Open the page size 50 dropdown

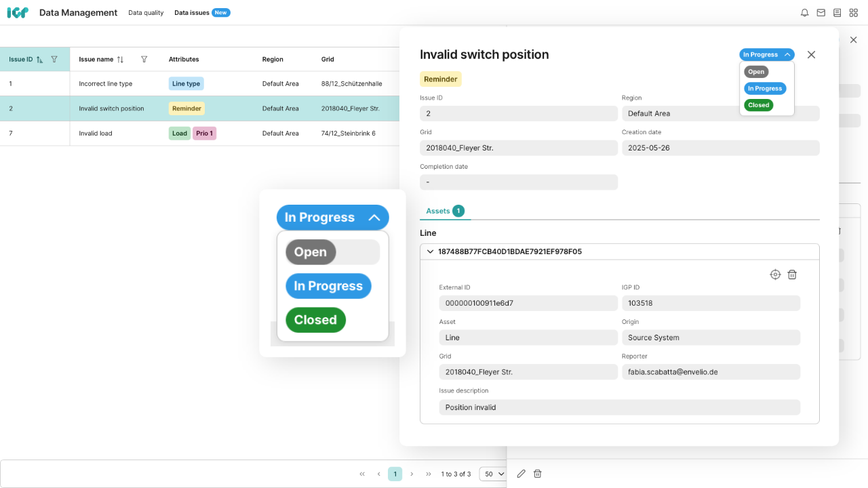[x=493, y=474]
